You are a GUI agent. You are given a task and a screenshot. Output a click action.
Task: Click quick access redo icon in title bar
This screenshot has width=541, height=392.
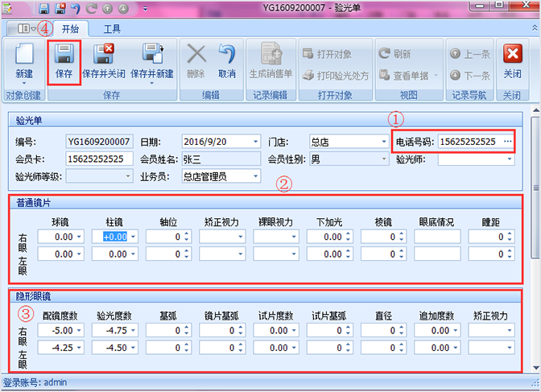tap(92, 8)
